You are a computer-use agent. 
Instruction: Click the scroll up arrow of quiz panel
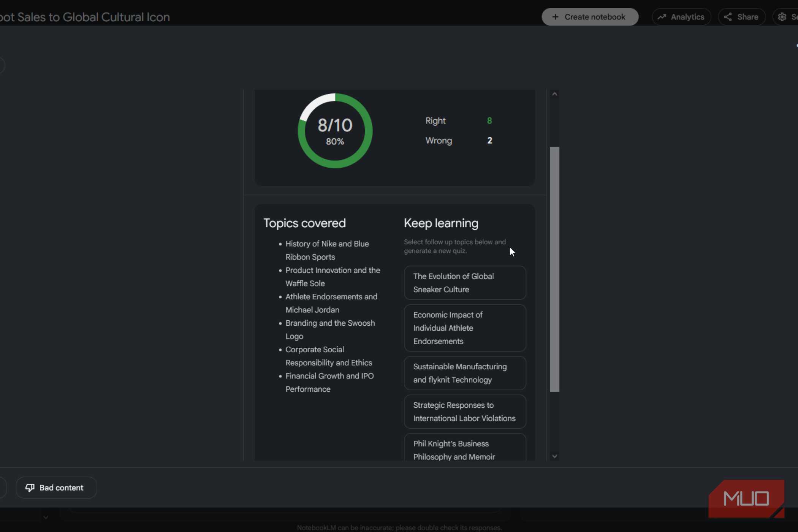pos(554,94)
